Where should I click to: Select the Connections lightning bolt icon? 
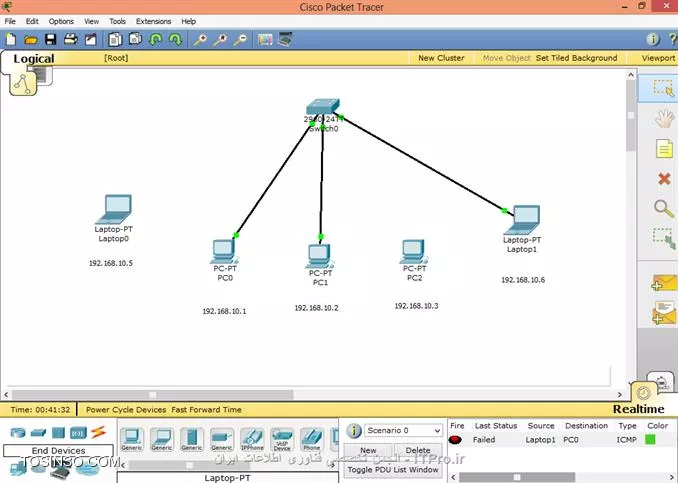(98, 432)
